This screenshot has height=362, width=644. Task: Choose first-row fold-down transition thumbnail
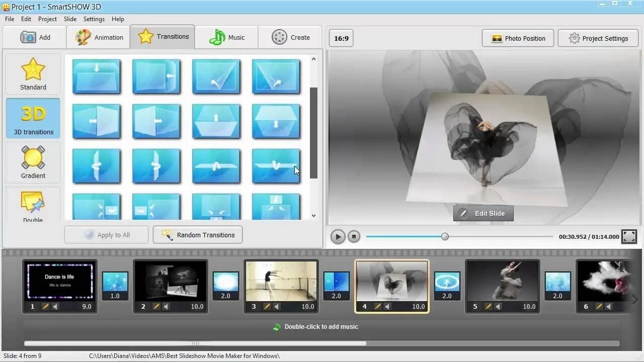click(x=97, y=76)
